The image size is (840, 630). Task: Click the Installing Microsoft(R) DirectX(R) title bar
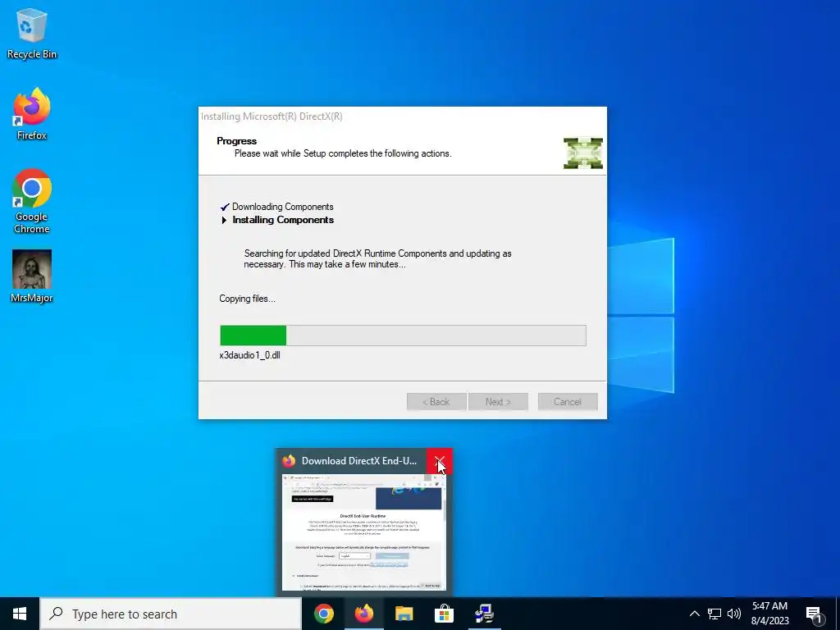(x=402, y=116)
